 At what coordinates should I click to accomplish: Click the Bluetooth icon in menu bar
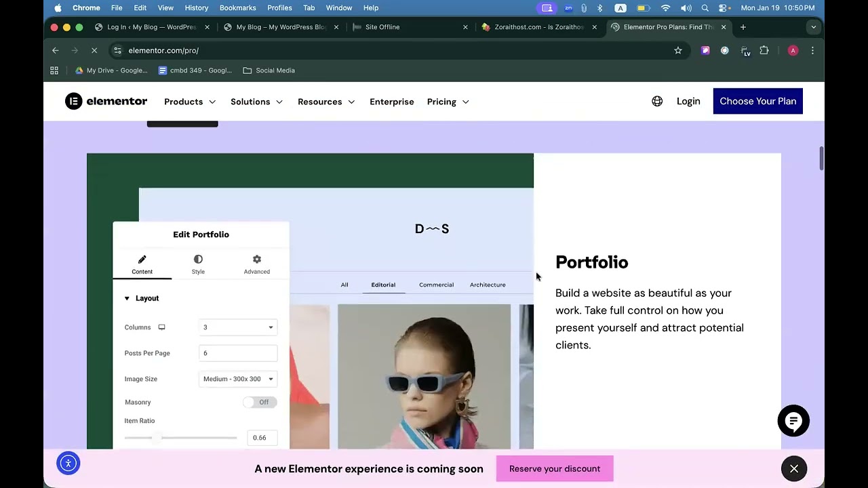[x=600, y=7]
